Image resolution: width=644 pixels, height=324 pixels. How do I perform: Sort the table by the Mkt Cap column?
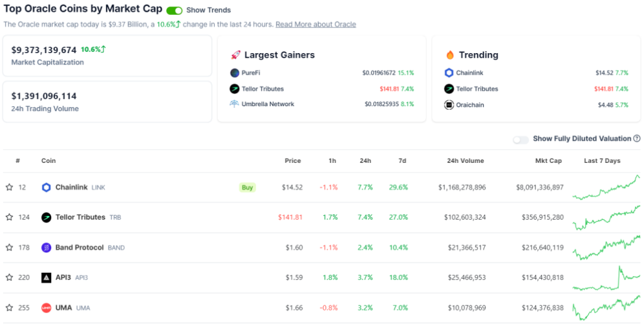tap(549, 161)
